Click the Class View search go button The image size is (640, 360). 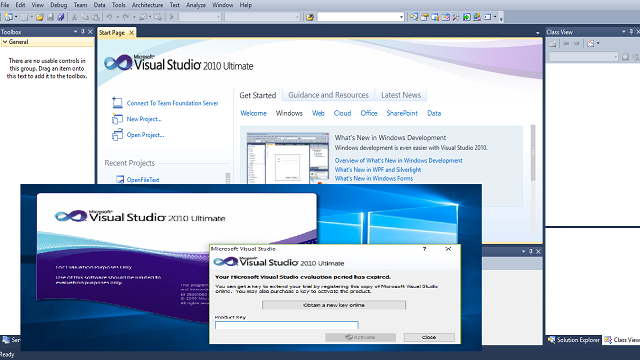[625, 57]
